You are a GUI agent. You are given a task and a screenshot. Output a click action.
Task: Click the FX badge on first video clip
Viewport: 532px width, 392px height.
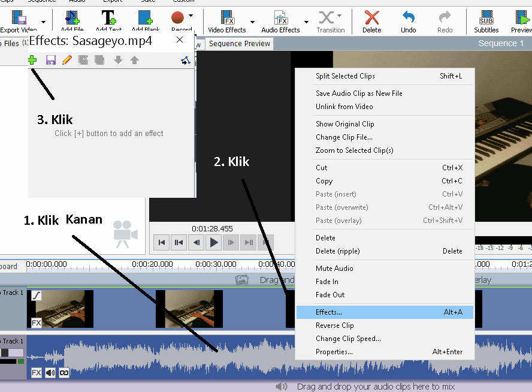(37, 322)
